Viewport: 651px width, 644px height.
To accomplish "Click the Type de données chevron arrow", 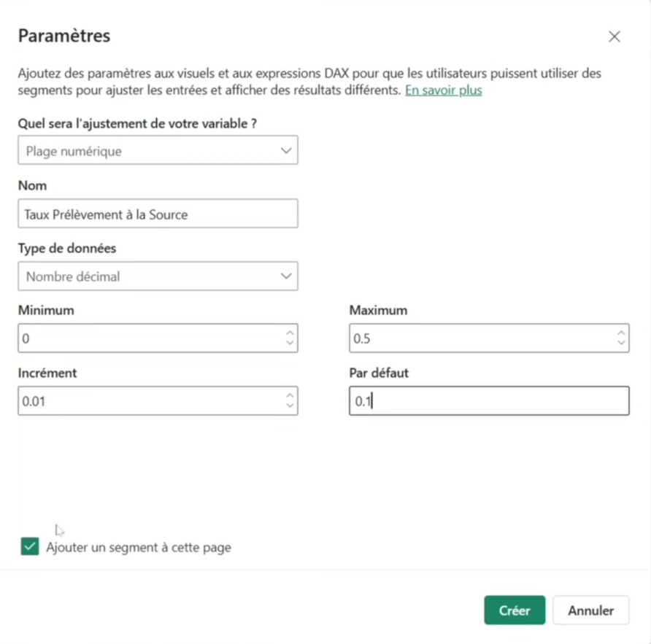I will pos(285,276).
